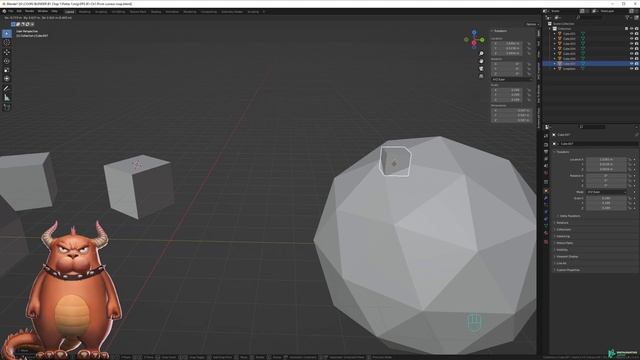Expand the Visibility panel
Image resolution: width=640 pixels, height=360 pixels.
[x=562, y=250]
